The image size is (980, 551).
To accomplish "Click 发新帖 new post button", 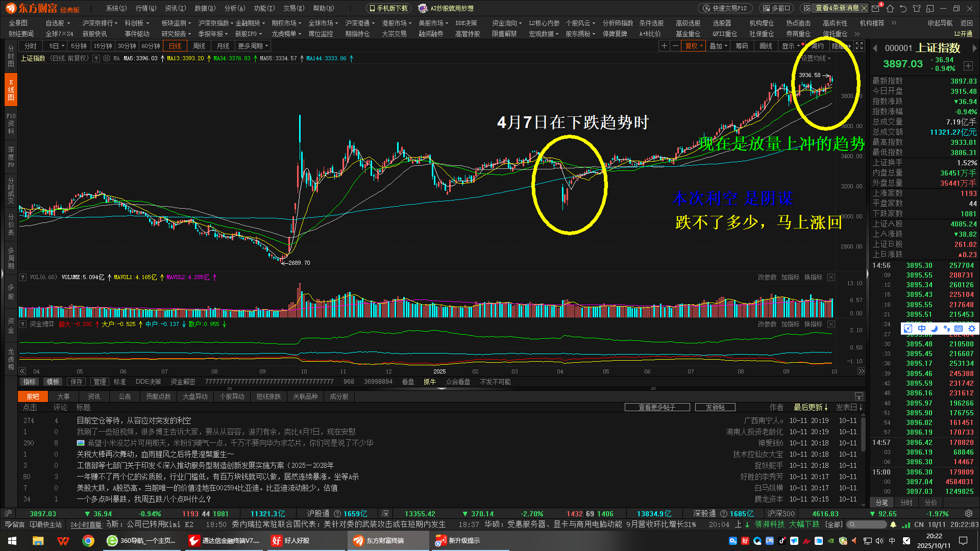I will click(x=715, y=408).
